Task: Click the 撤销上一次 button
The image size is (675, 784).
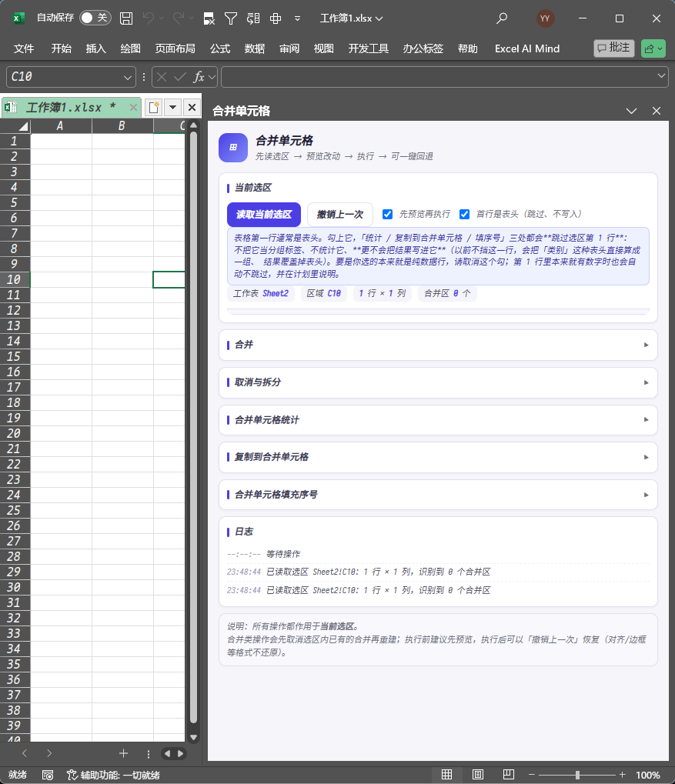Action: pos(340,215)
